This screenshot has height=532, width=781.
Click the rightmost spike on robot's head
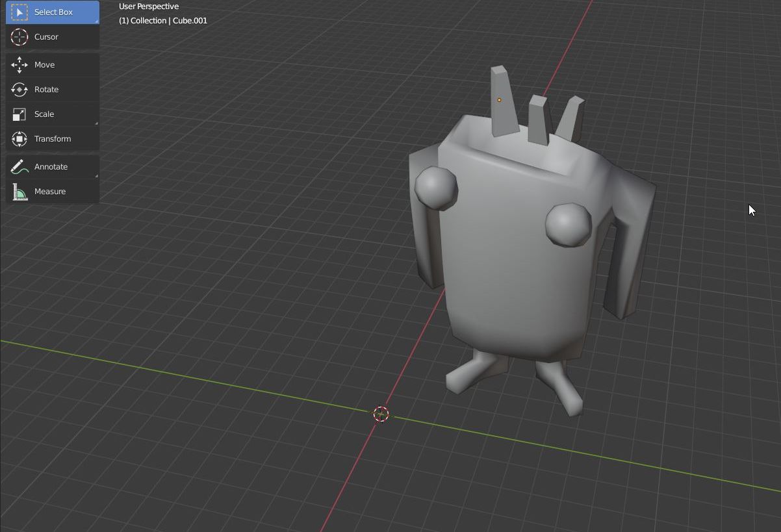click(x=570, y=119)
